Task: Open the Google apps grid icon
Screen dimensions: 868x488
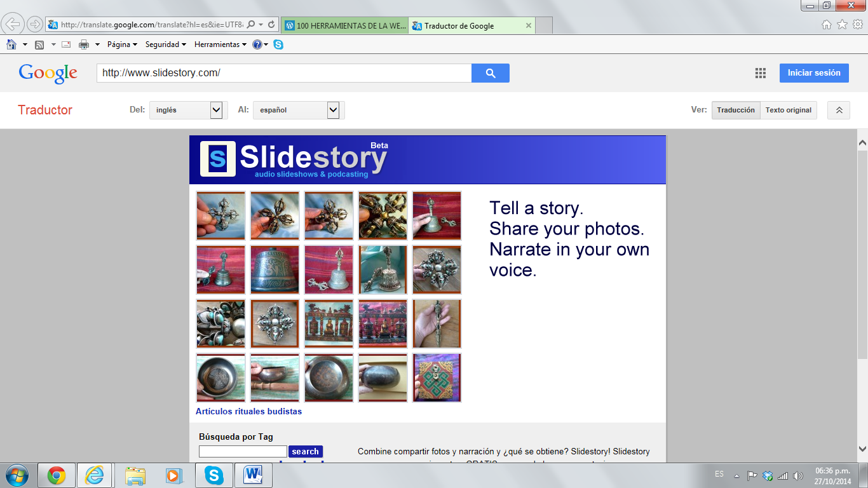Action: (760, 73)
